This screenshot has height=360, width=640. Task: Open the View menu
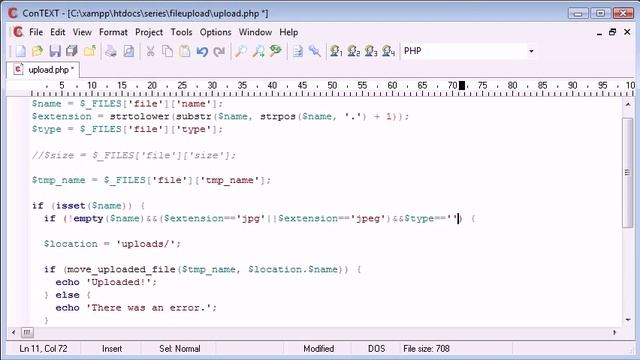pos(82,32)
